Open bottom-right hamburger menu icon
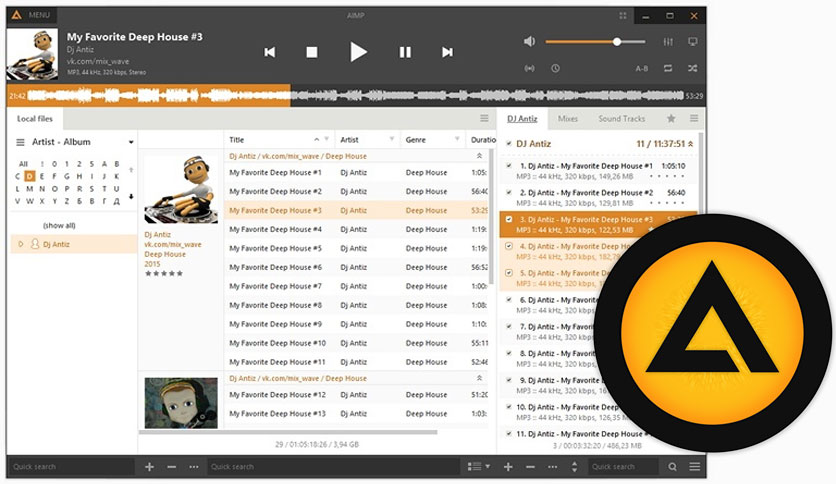Screen dimensions: 836x484 pos(695,467)
